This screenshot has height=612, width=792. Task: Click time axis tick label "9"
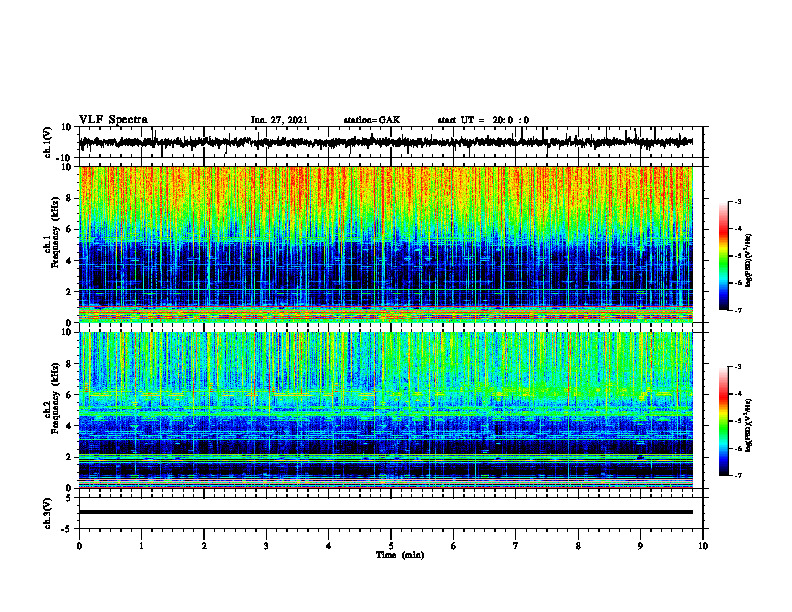pos(640,546)
